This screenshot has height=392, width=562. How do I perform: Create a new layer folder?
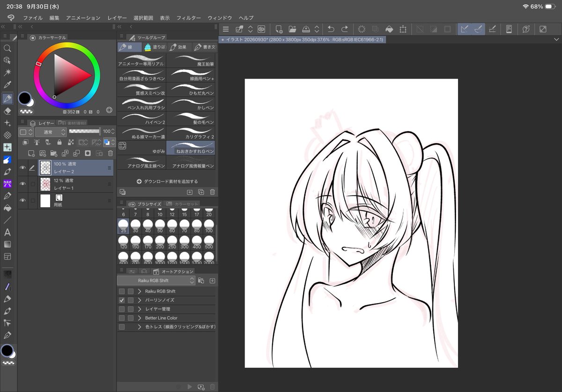(53, 153)
